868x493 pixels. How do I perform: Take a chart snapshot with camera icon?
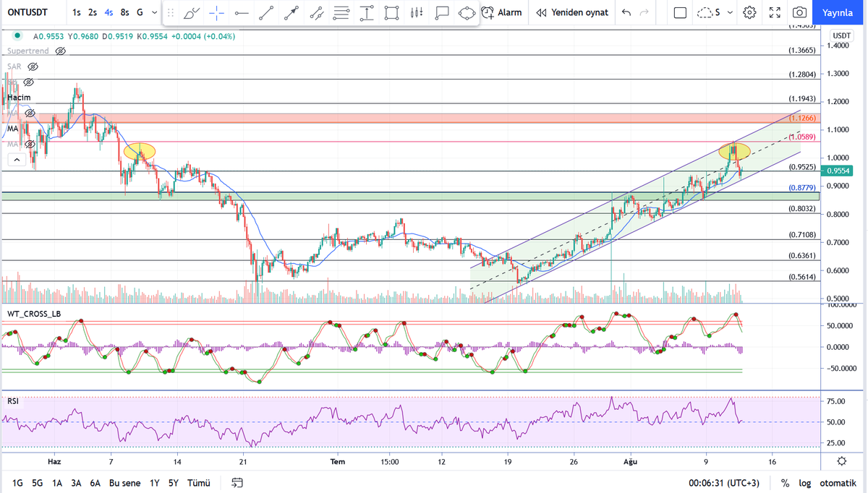click(799, 12)
